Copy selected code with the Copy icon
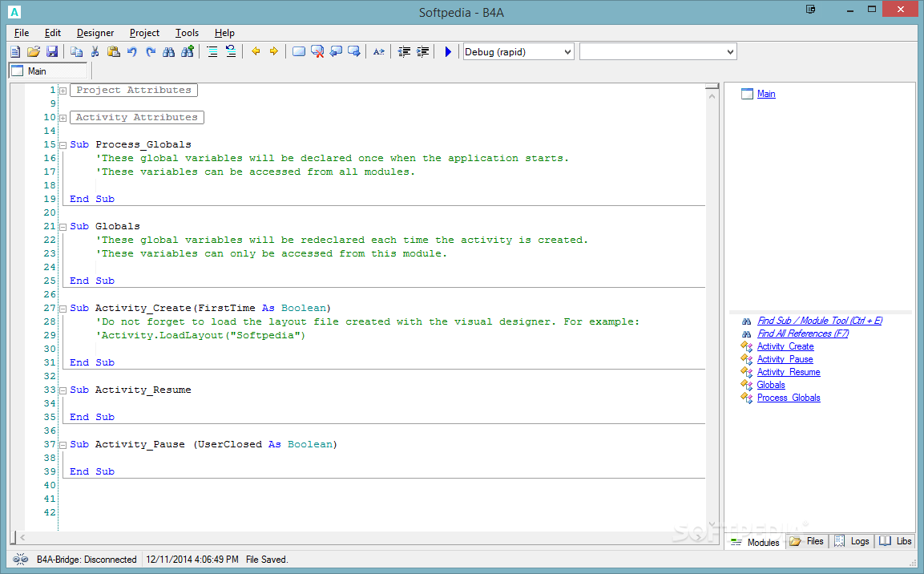 (x=77, y=52)
